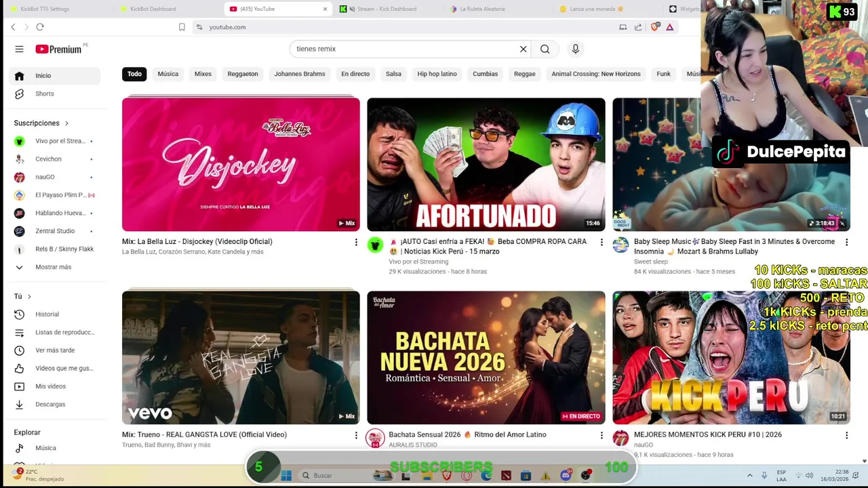
Task: Select the Reggaeton filter chip
Action: pyautogui.click(x=243, y=74)
